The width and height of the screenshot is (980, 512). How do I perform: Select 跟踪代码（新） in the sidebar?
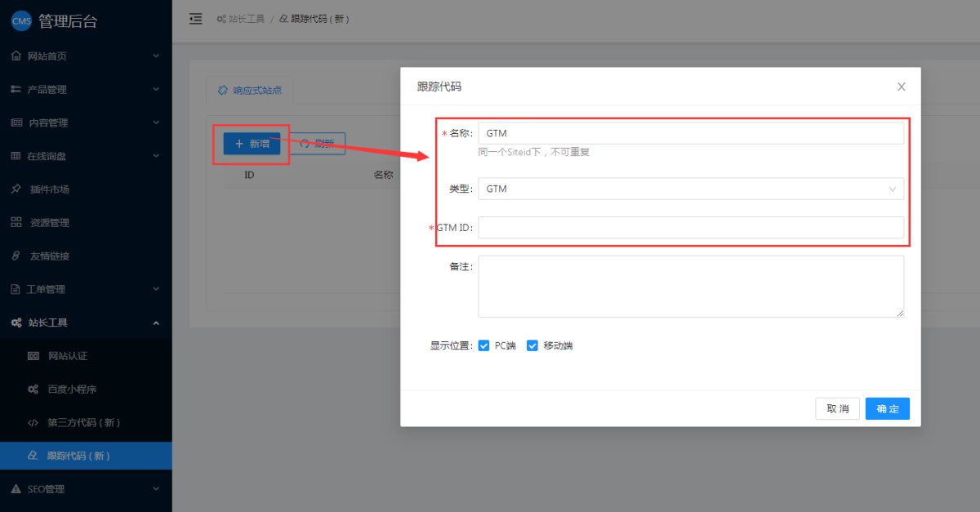coord(78,456)
